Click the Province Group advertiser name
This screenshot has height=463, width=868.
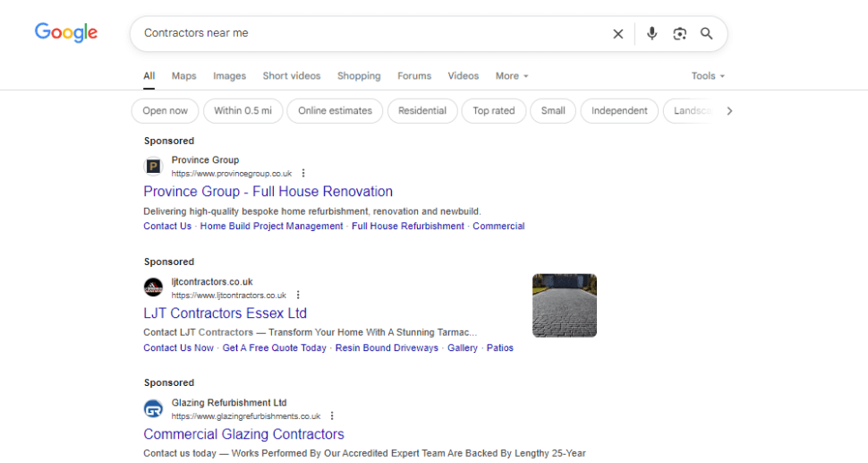click(x=206, y=160)
